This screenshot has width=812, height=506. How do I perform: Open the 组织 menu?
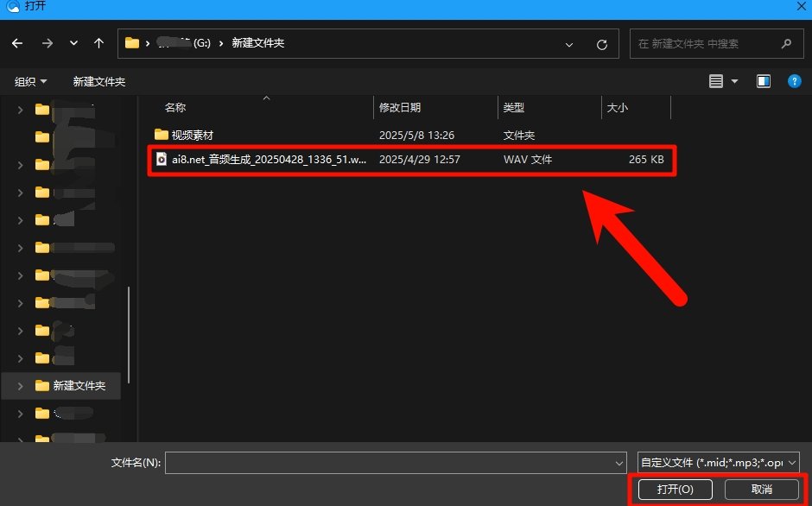pyautogui.click(x=29, y=80)
